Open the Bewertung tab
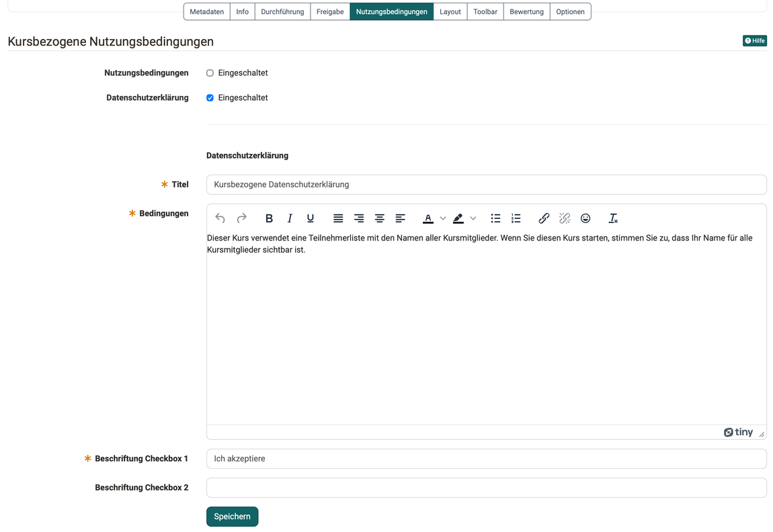Image resolution: width=773 pixels, height=532 pixels. point(526,12)
